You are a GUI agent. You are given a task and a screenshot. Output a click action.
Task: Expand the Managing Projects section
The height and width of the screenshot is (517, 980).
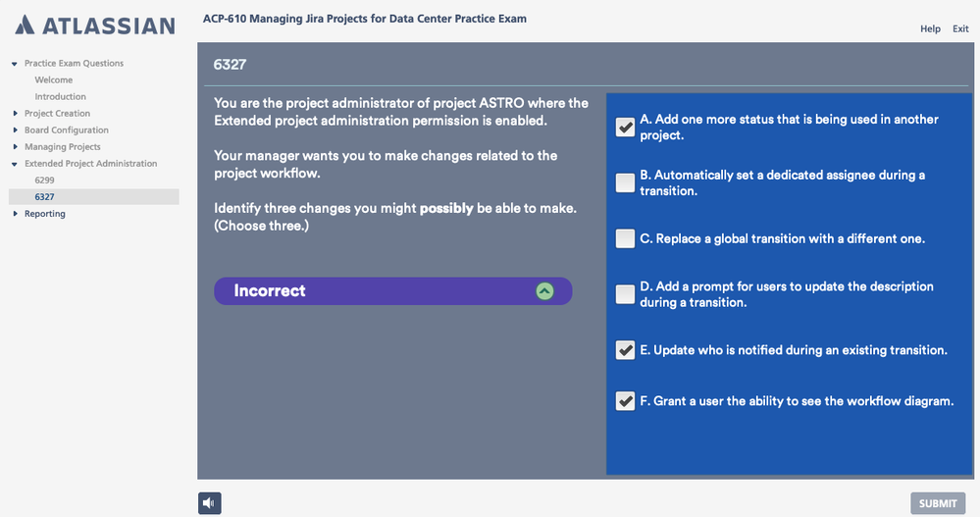[15, 146]
